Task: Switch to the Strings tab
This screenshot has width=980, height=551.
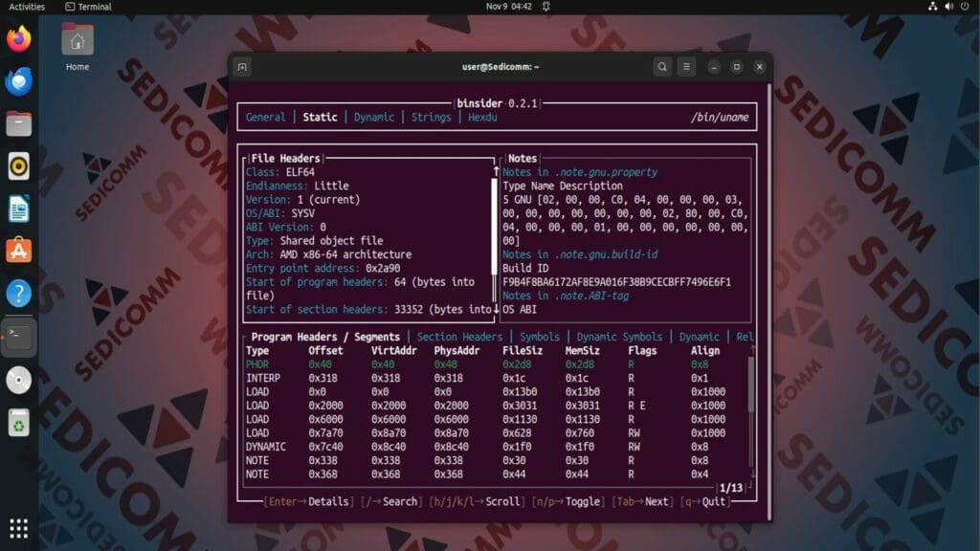Action: [x=431, y=117]
